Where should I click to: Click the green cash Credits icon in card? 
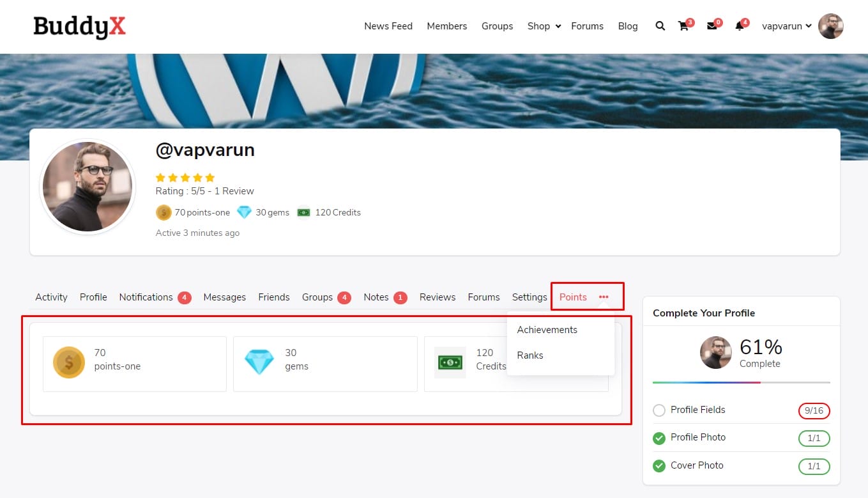pos(450,362)
